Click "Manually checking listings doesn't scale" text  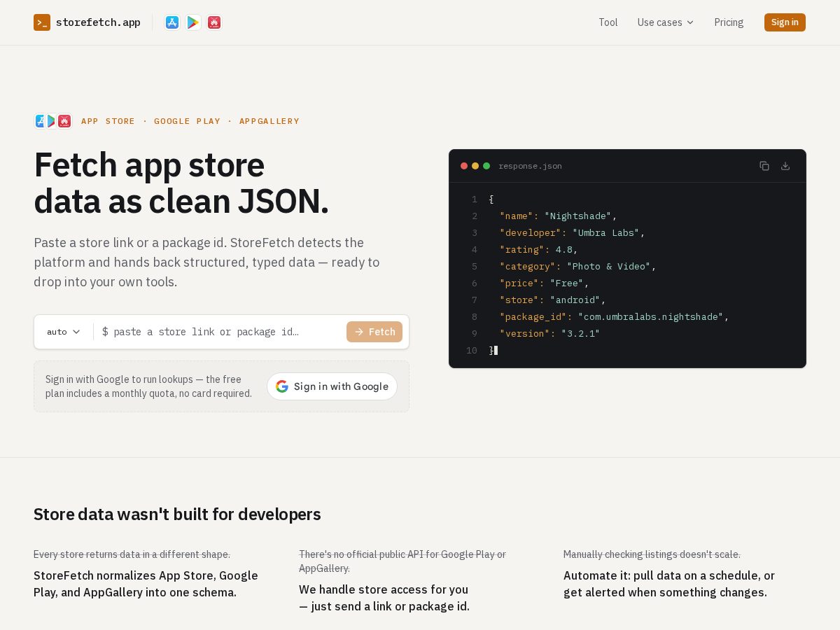[x=652, y=554]
